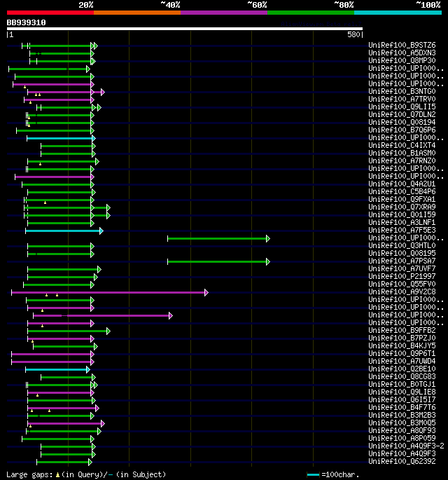Select the UniRef100_A8QF93 label
Viewport: 448px width, 480px height.
[402, 431]
